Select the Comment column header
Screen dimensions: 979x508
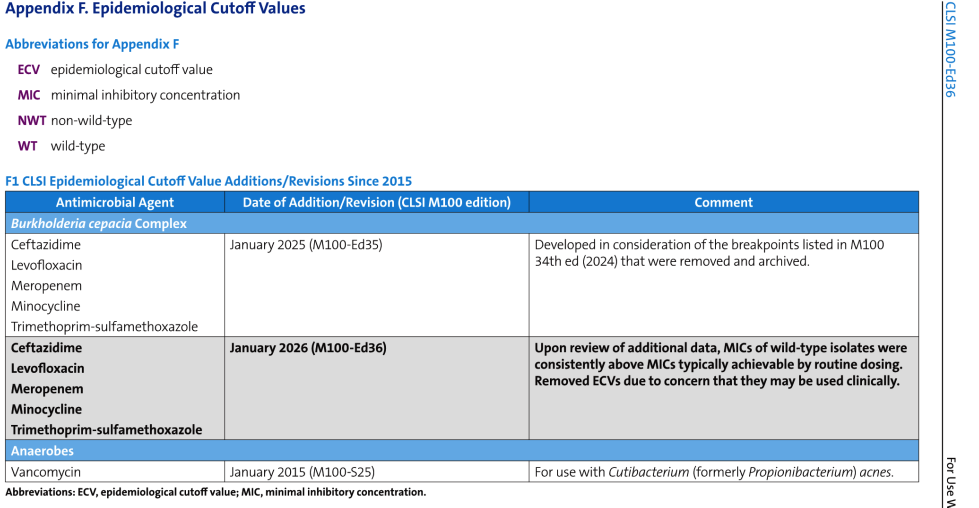click(723, 202)
